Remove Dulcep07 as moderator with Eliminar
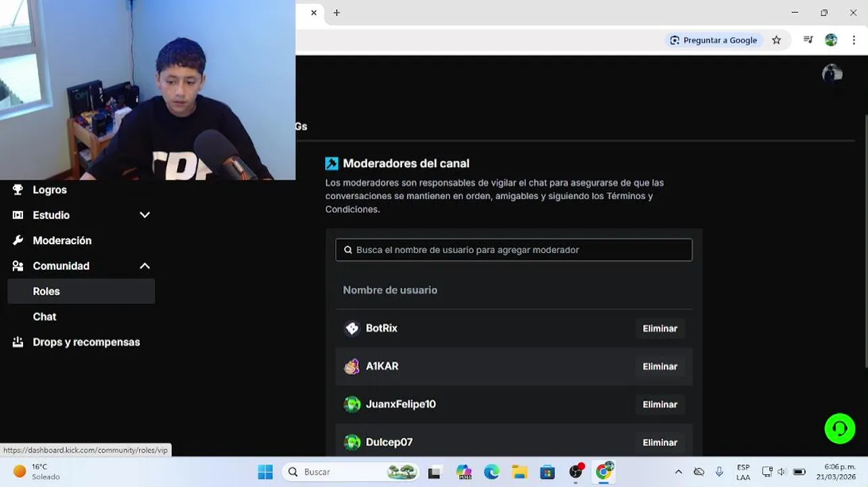This screenshot has height=487, width=868. pos(660,442)
